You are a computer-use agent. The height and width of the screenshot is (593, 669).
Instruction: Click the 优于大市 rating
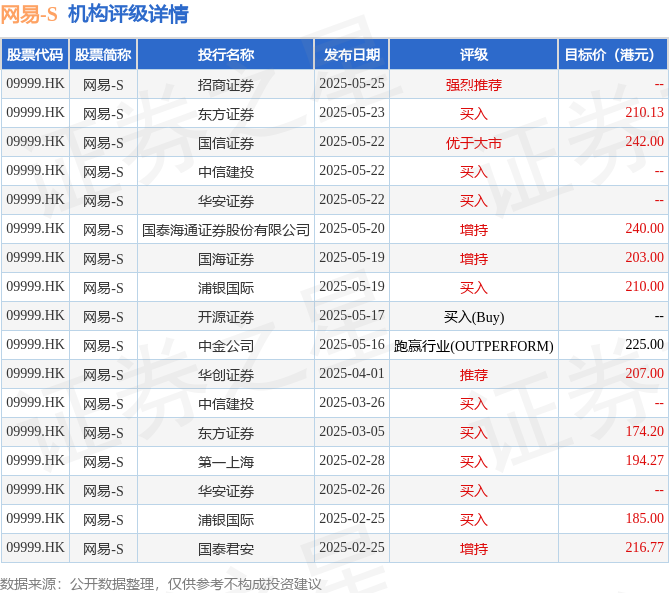tap(474, 143)
